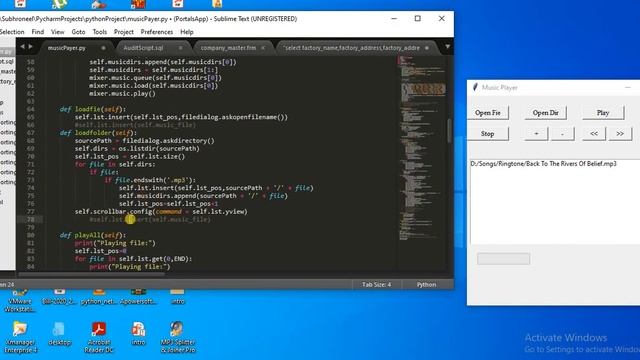Minimize the Music Player window
The image size is (640, 360).
pos(628,87)
